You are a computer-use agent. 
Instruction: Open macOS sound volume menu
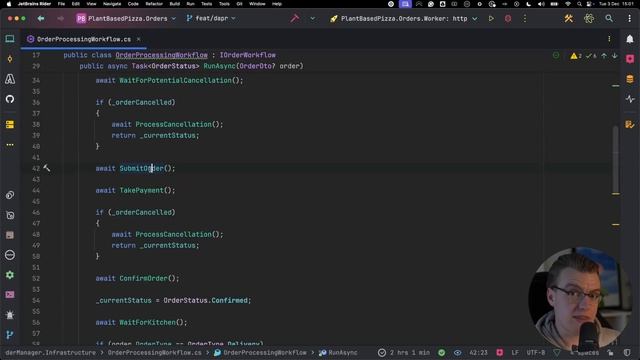541,4
